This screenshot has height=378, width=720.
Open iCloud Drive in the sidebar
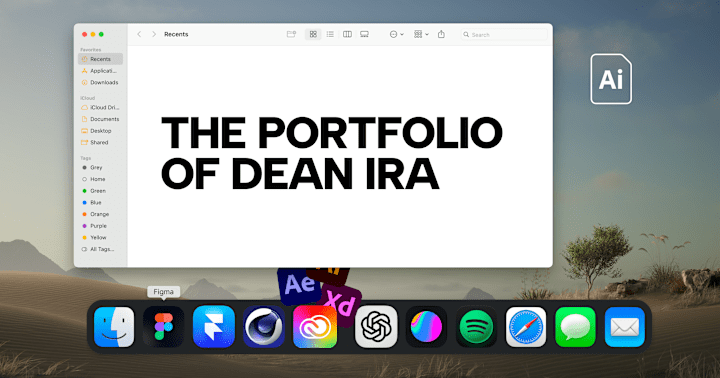[x=101, y=107]
